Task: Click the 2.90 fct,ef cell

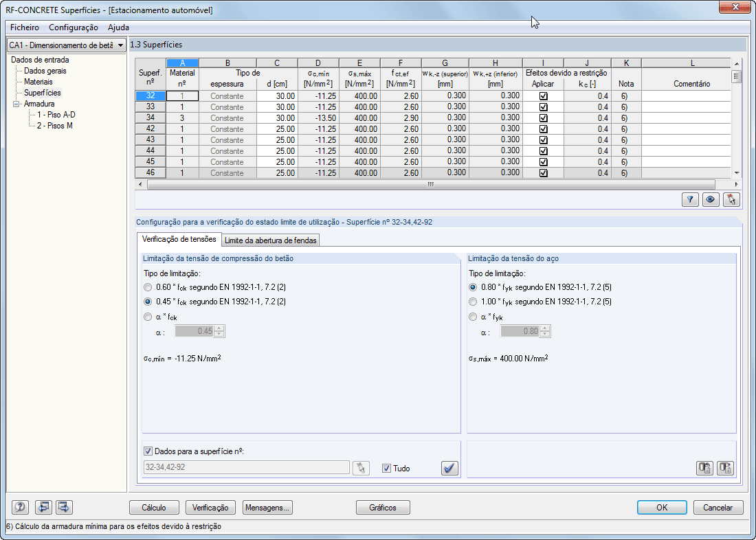Action: click(401, 118)
